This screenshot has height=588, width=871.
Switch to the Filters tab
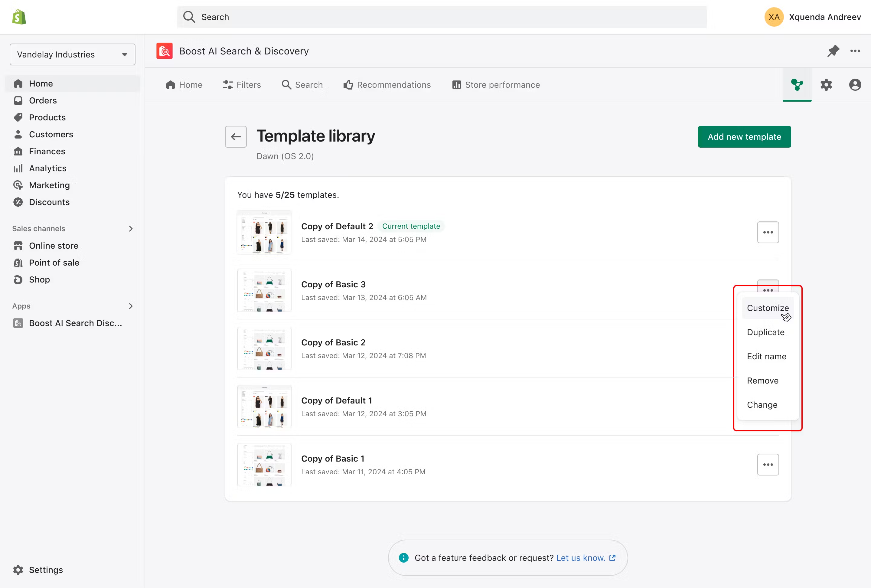pos(242,85)
